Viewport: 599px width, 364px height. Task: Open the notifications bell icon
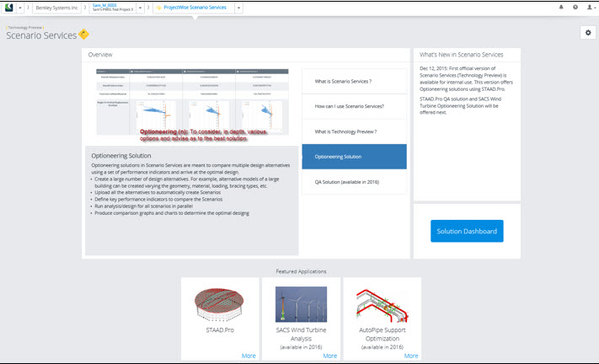pos(561,7)
